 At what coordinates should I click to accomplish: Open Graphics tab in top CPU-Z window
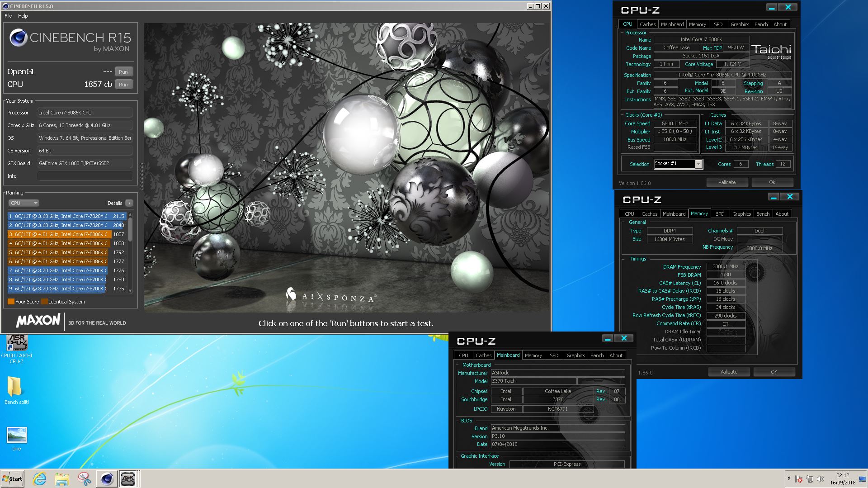click(x=740, y=24)
